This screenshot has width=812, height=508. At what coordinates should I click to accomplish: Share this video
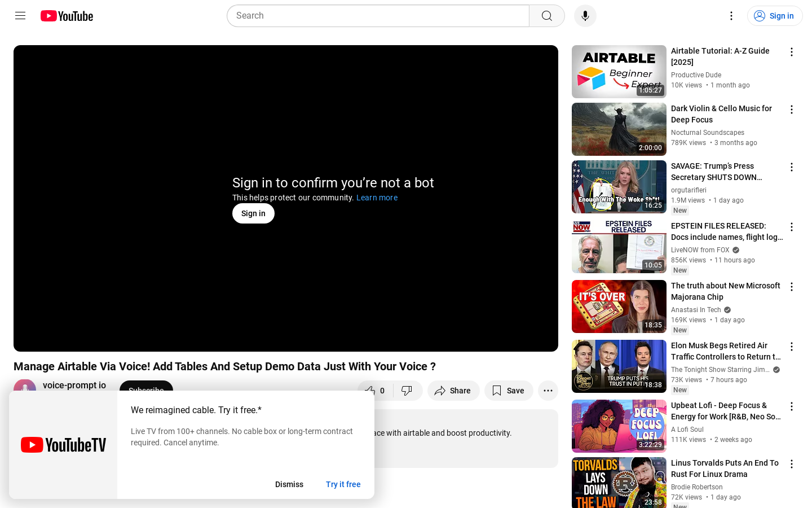tap(453, 391)
